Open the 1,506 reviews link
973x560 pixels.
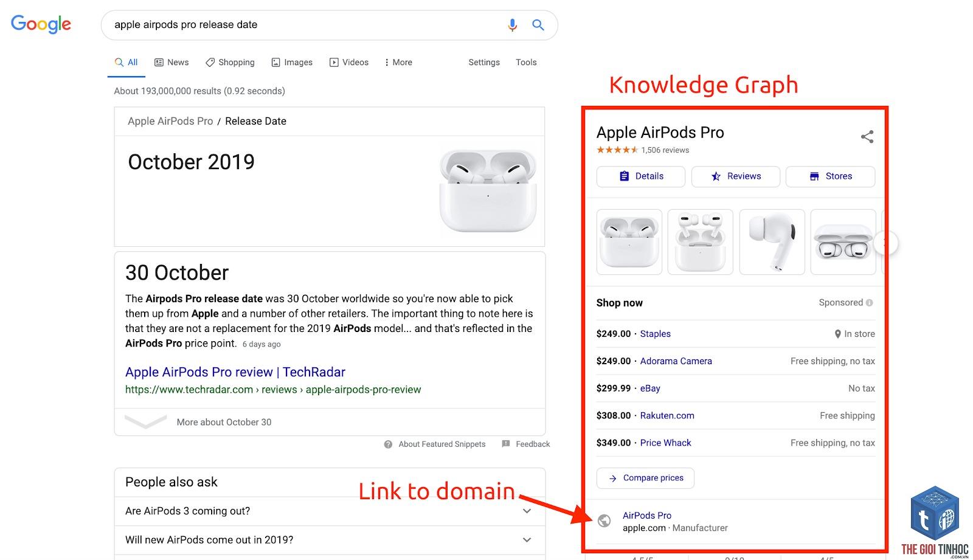click(665, 150)
